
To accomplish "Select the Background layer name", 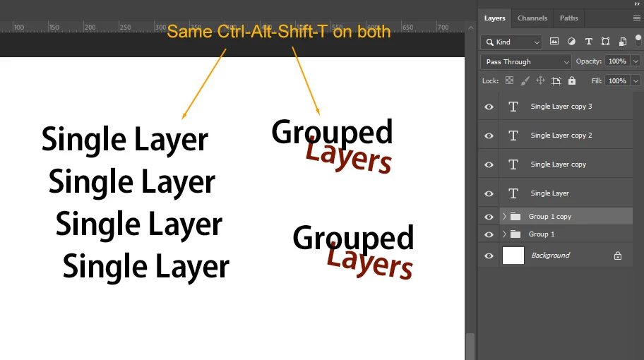I will click(550, 256).
